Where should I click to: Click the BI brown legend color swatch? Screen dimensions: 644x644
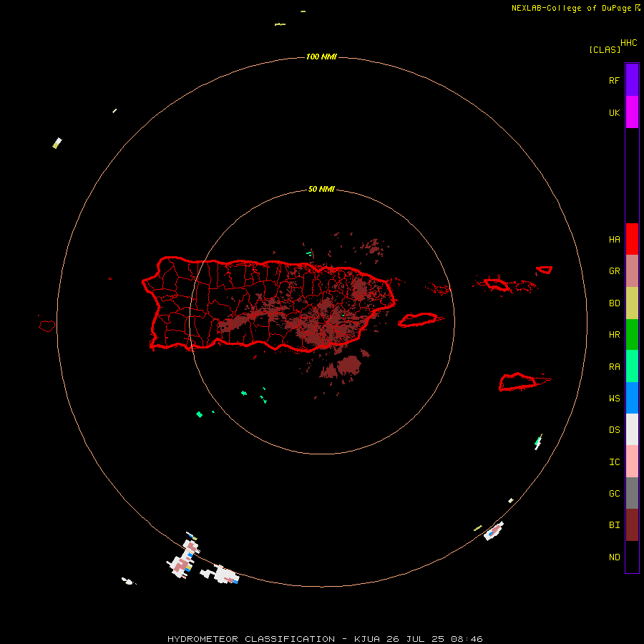(x=632, y=525)
